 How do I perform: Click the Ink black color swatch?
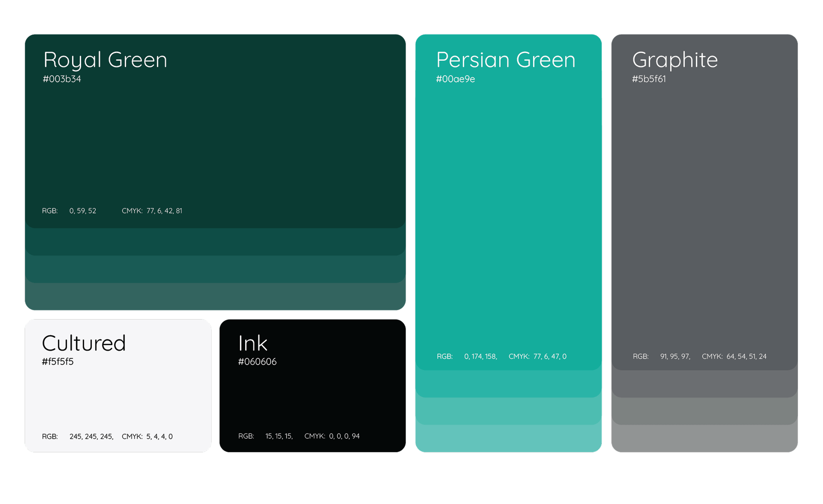point(313,386)
